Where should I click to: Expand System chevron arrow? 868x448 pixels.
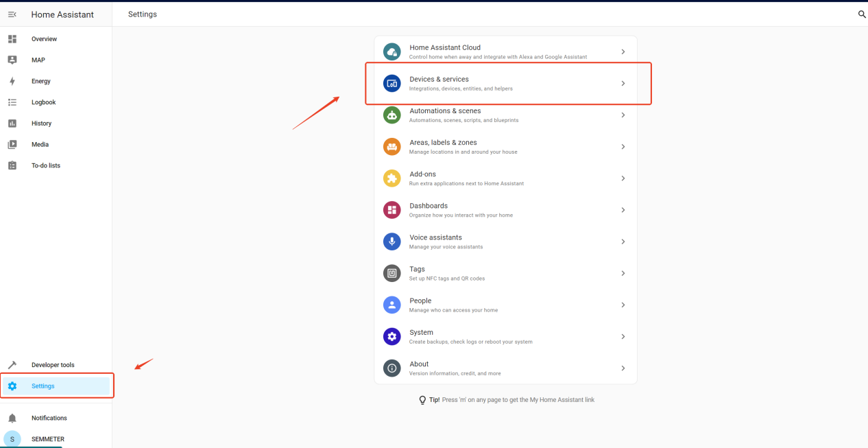click(x=623, y=337)
